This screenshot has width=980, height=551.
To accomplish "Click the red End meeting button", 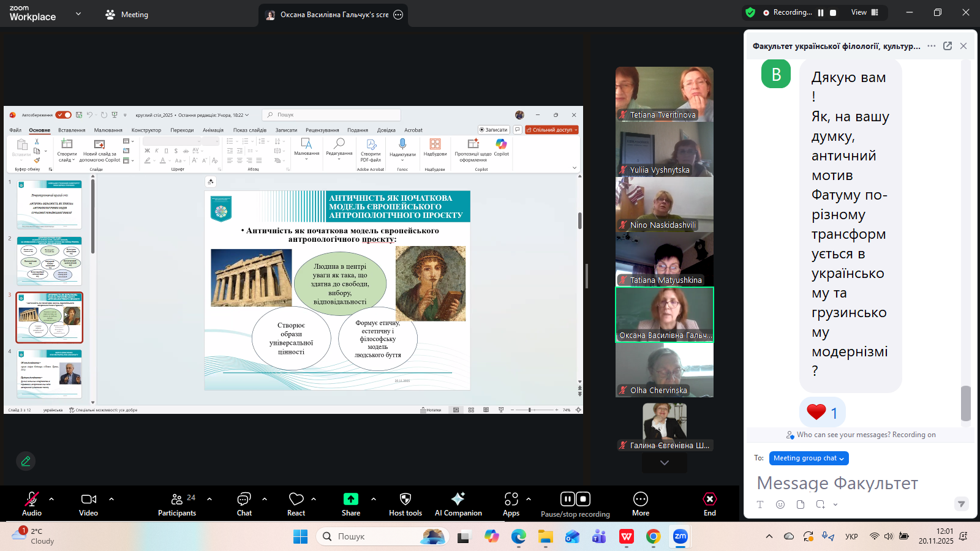I will tap(709, 499).
